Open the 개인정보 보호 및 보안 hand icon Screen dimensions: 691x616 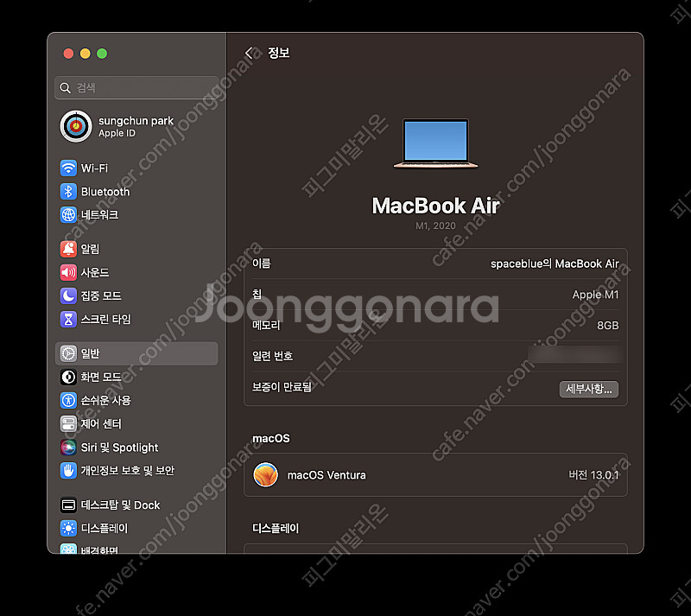click(x=68, y=471)
